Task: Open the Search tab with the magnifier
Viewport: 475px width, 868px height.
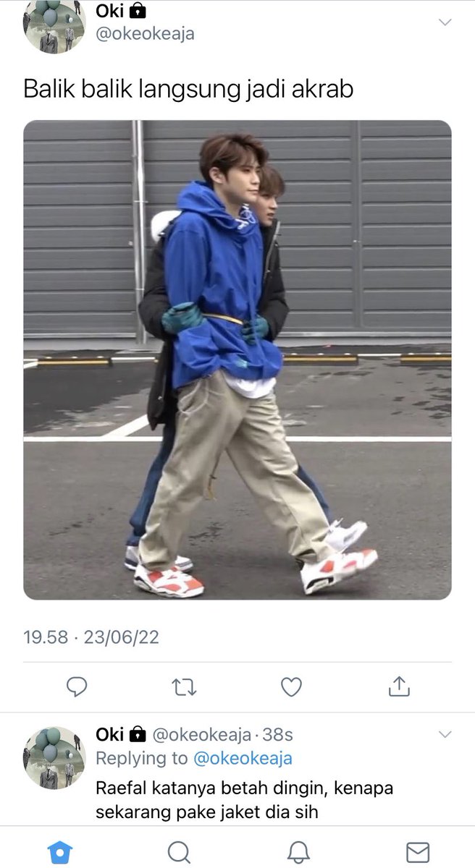Action: tap(178, 851)
